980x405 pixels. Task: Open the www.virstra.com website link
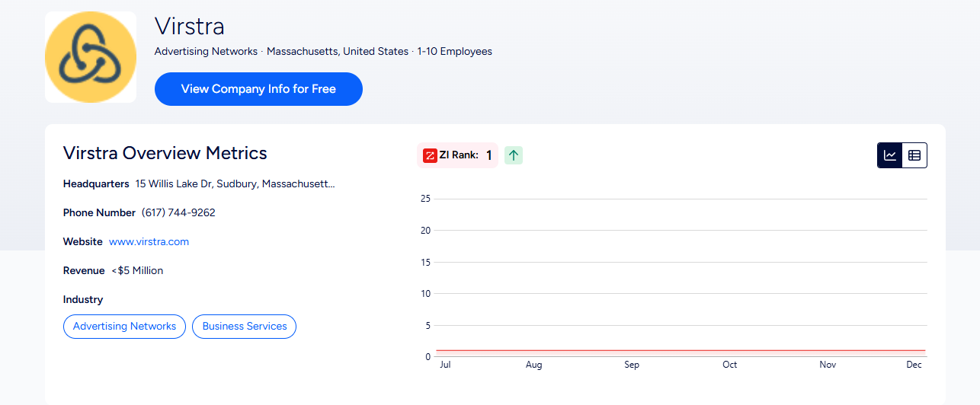click(149, 241)
